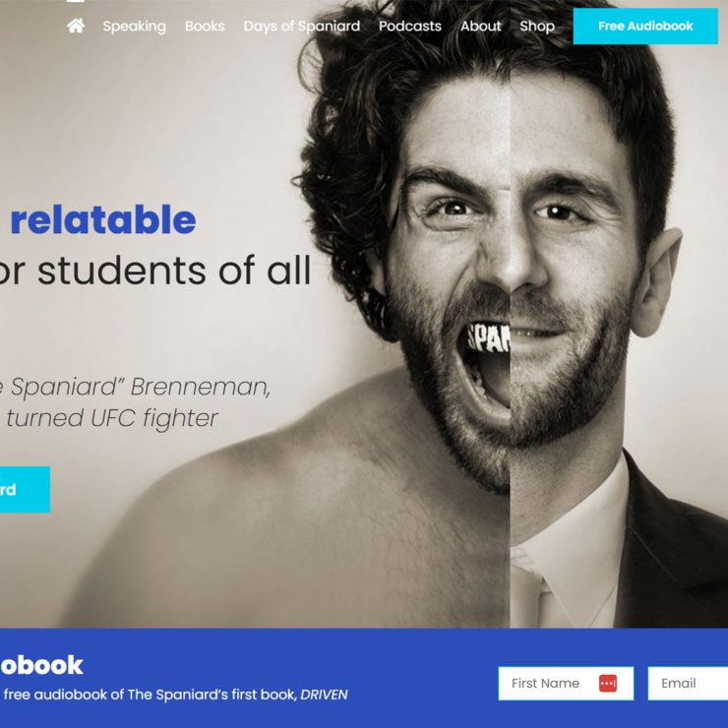Go to the home page icon
The width and height of the screenshot is (728, 728).
click(x=76, y=26)
